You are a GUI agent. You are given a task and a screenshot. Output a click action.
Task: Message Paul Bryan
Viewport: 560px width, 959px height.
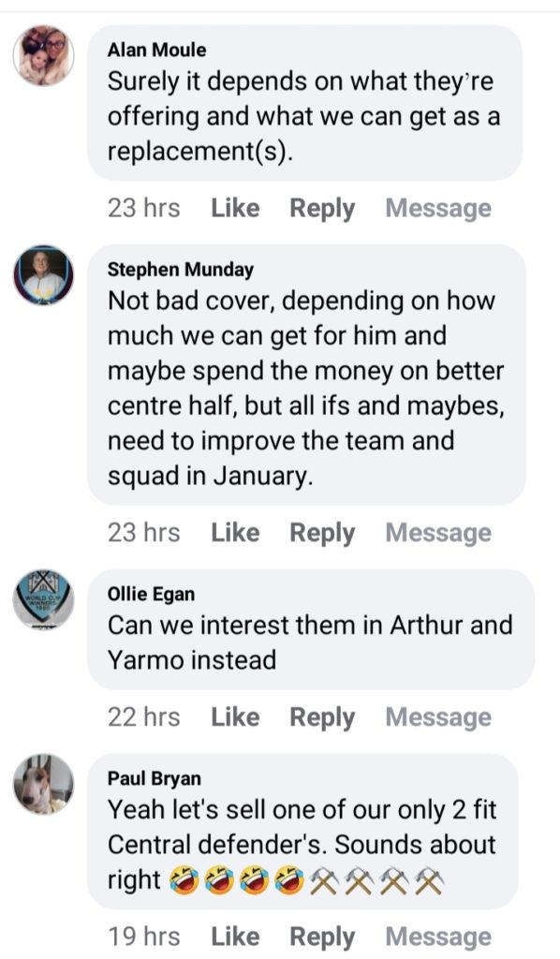click(x=438, y=937)
